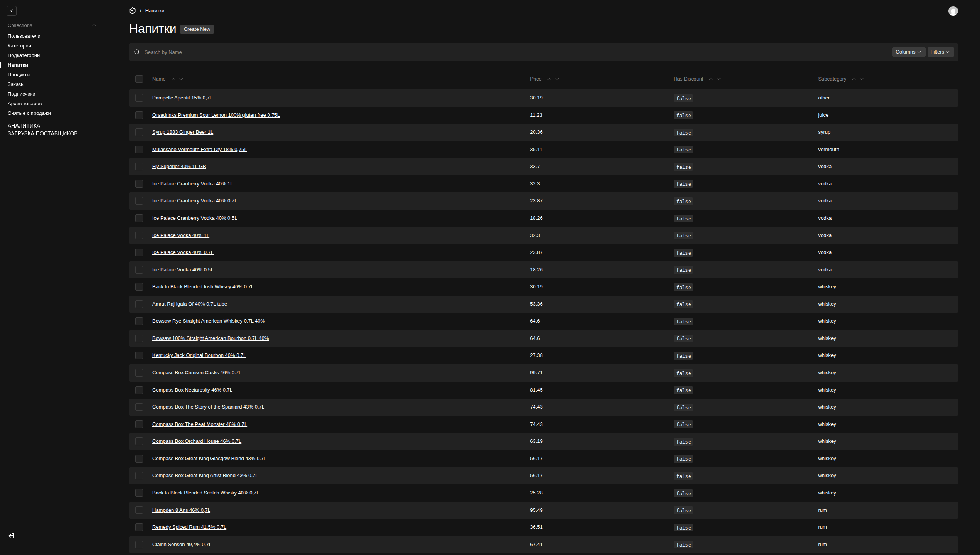
Task: Open Подписчики collection
Action: point(21,94)
